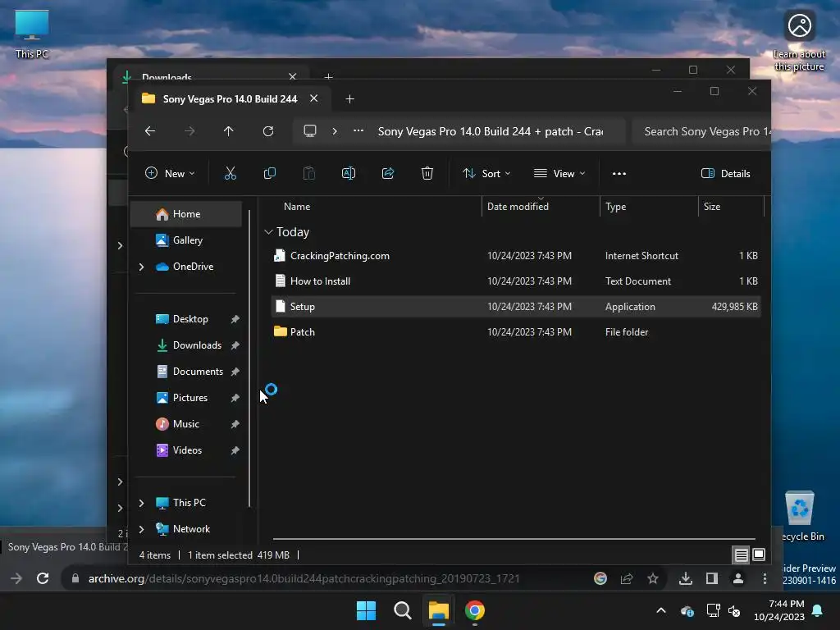Open Pictures quick access folder
The height and width of the screenshot is (630, 840).
click(186, 398)
